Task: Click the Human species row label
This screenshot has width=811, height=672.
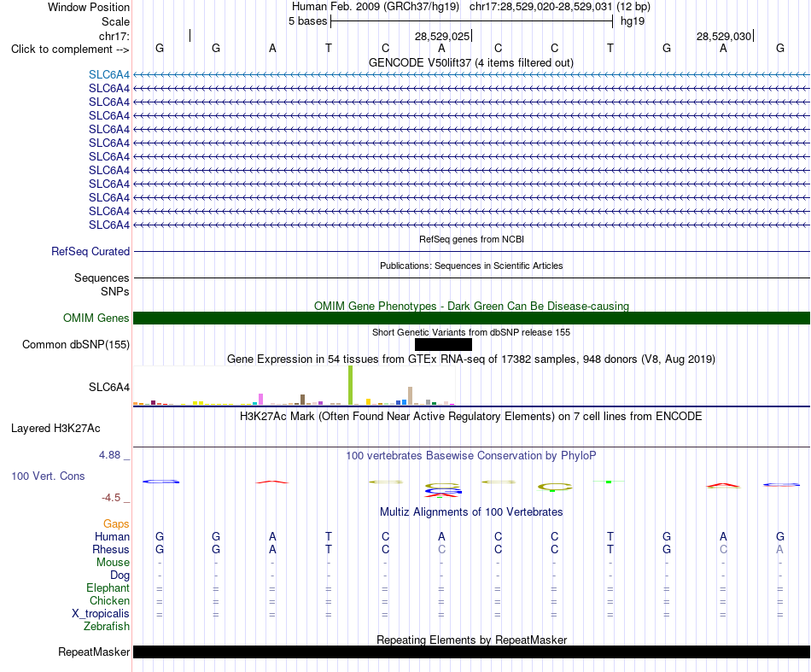Action: click(112, 537)
